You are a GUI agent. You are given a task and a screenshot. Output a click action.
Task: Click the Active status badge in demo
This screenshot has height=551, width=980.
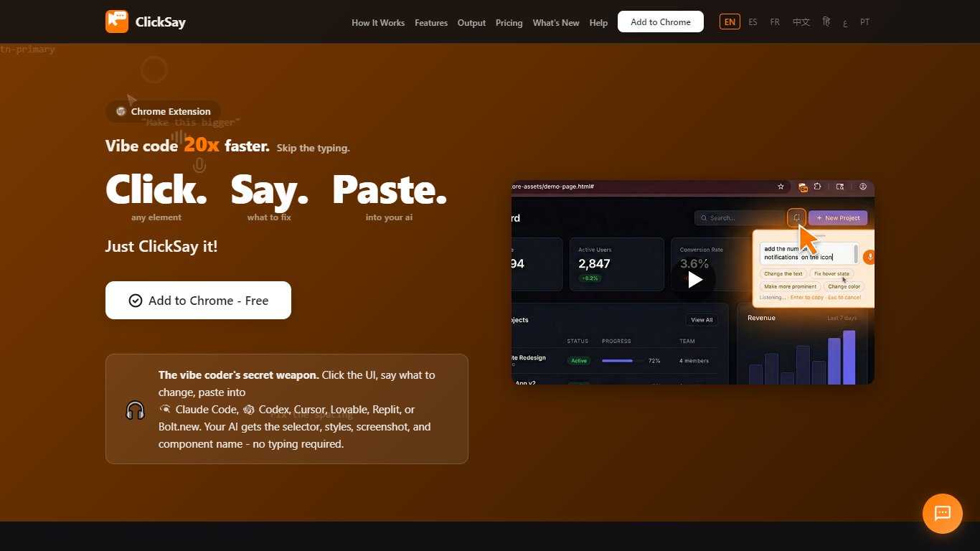(x=579, y=361)
